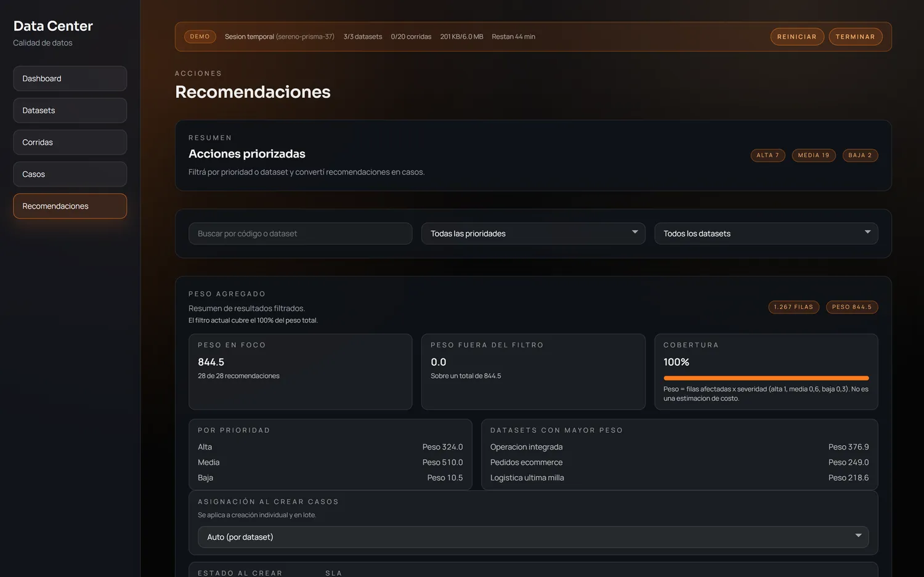Click the Peso 510.0 value
924x577 pixels.
(x=442, y=462)
